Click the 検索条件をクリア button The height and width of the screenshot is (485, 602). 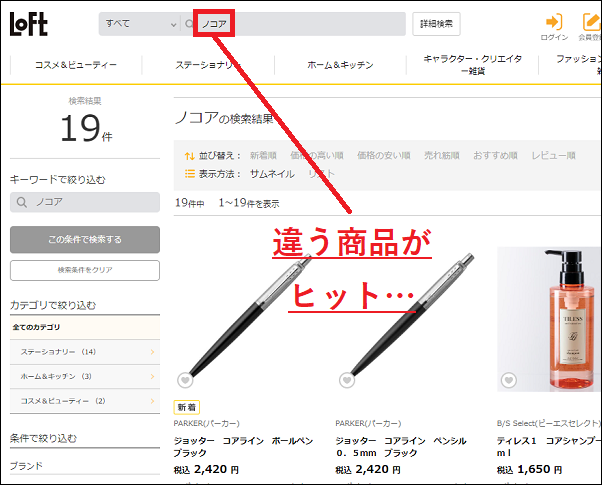click(85, 271)
